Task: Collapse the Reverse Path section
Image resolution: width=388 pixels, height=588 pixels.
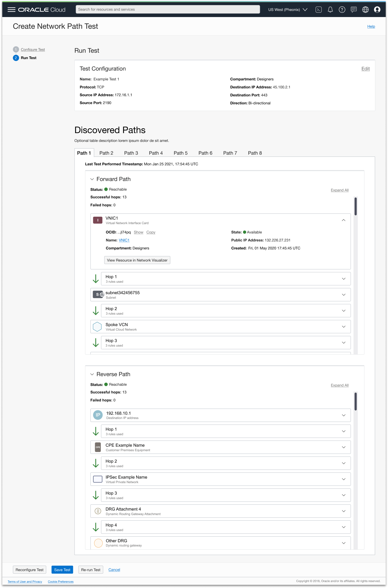Action: (x=92, y=374)
